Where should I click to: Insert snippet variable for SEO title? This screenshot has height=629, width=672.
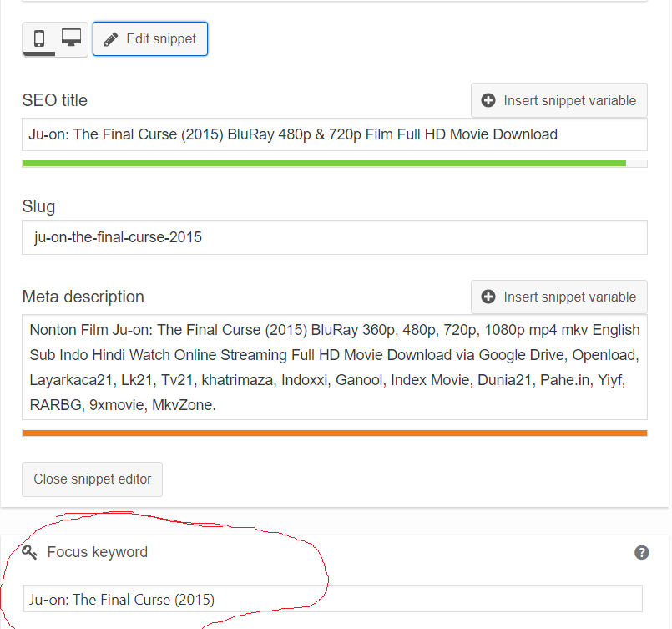558,100
